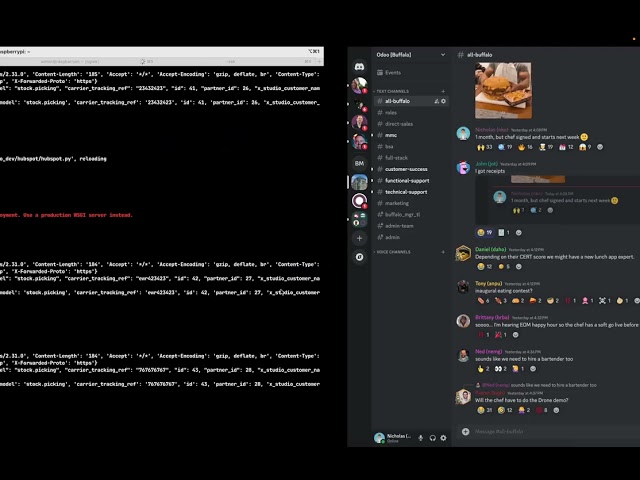The image size is (640, 480).
Task: Open invite people icon on all-buffalo channel
Action: (x=436, y=101)
